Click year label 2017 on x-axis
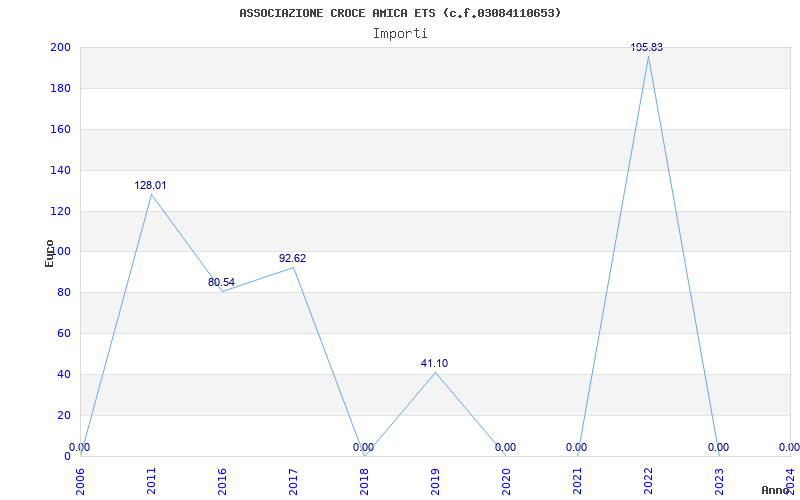 click(293, 482)
